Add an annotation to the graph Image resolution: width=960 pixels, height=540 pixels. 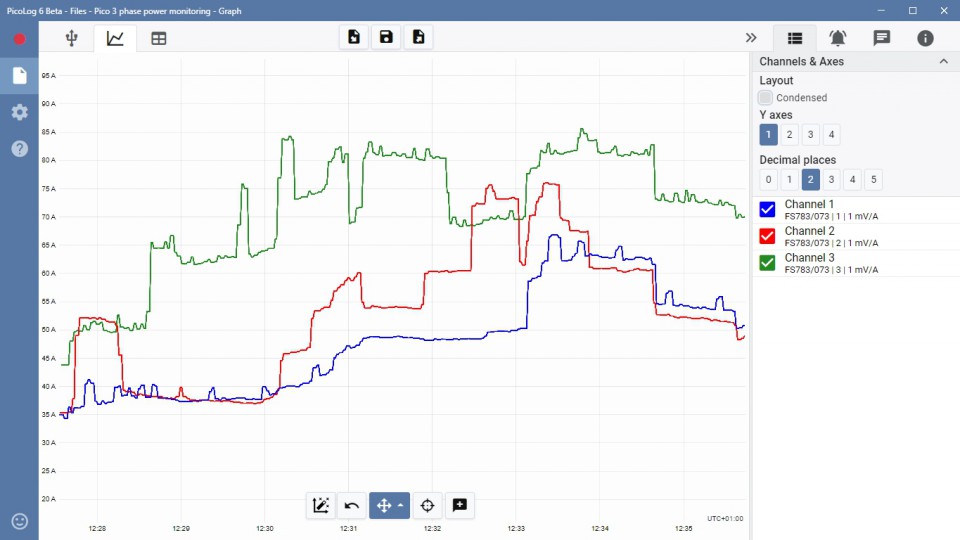click(460, 505)
